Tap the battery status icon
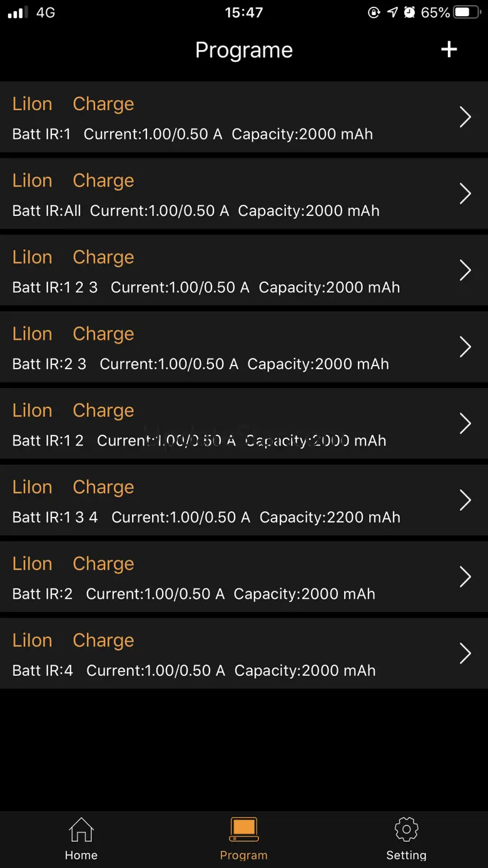This screenshot has height=868, width=488. [x=469, y=13]
